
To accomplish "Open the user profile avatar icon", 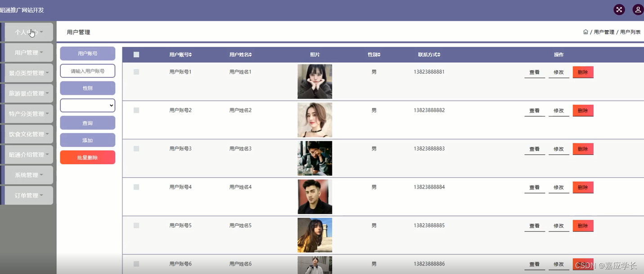I will pos(638,9).
